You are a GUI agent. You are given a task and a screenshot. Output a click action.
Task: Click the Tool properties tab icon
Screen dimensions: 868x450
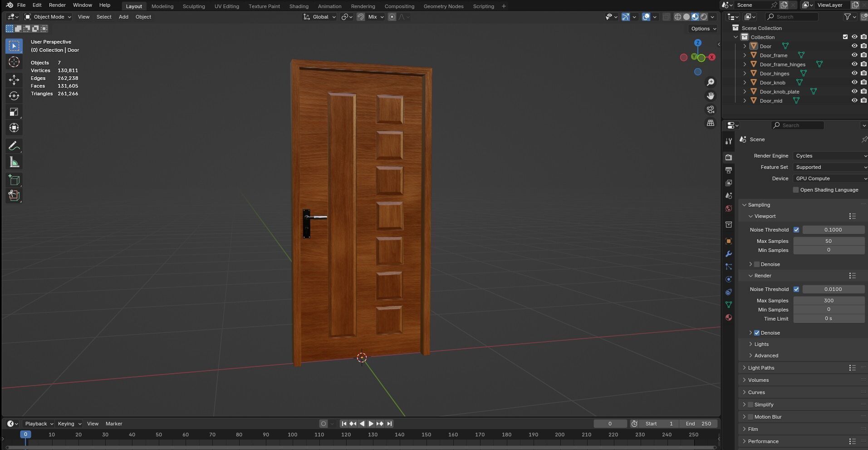click(729, 141)
